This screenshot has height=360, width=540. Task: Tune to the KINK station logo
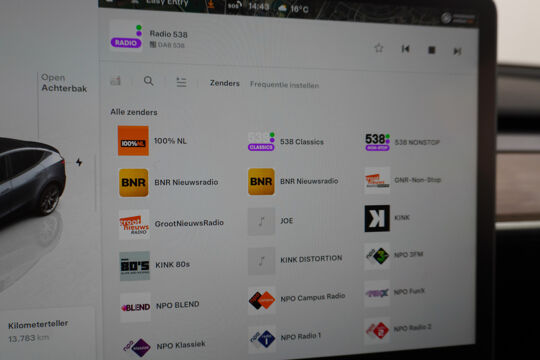377,218
